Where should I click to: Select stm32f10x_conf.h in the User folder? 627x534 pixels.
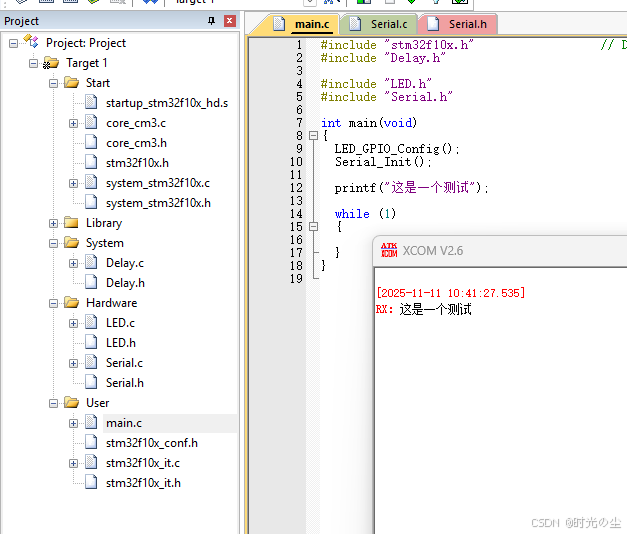(x=152, y=443)
